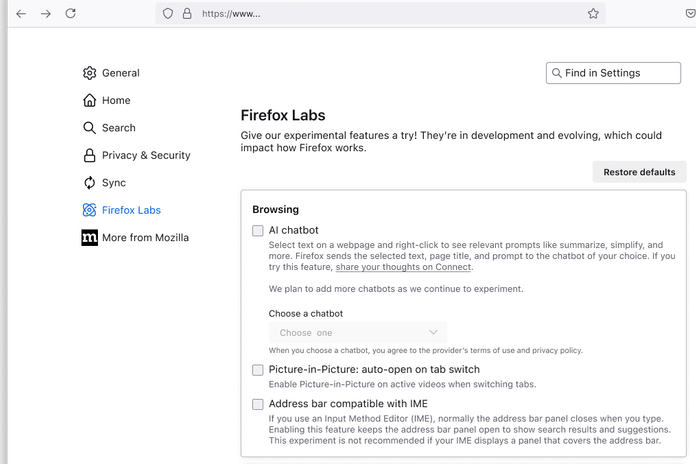The image size is (696, 464).
Task: Enable Address bar compatible with IME
Action: 258,404
